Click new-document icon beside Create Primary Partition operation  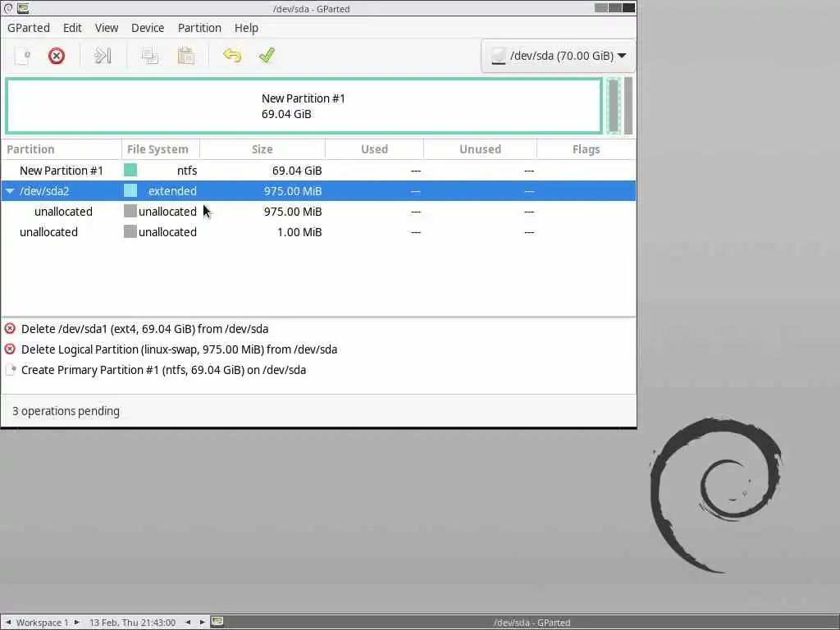[10, 370]
